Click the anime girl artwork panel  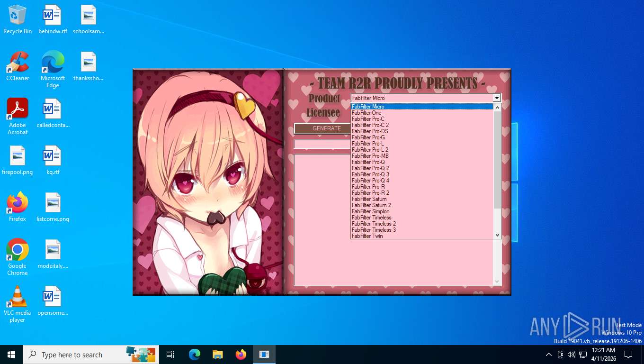pos(208,182)
